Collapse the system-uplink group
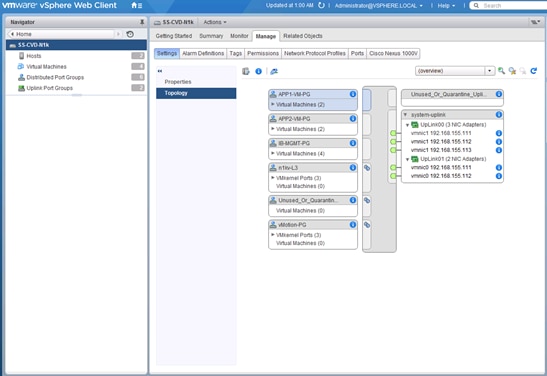This screenshot has width=547, height=376. pyautogui.click(x=405, y=114)
